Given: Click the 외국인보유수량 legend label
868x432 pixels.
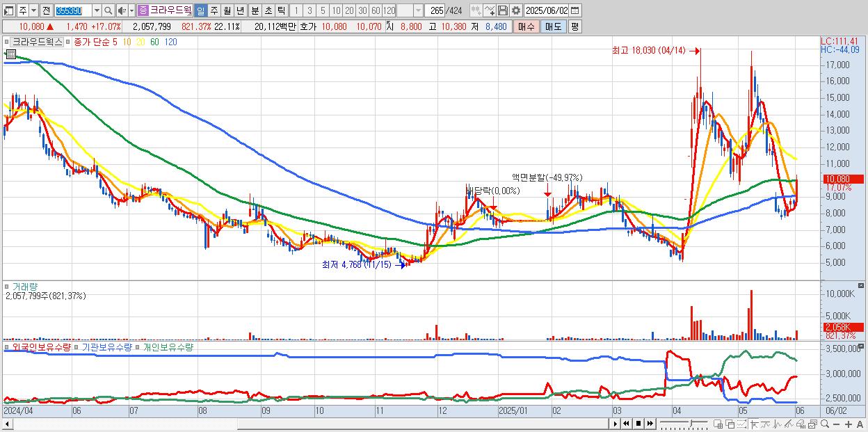Looking at the screenshot, I should [x=42, y=346].
